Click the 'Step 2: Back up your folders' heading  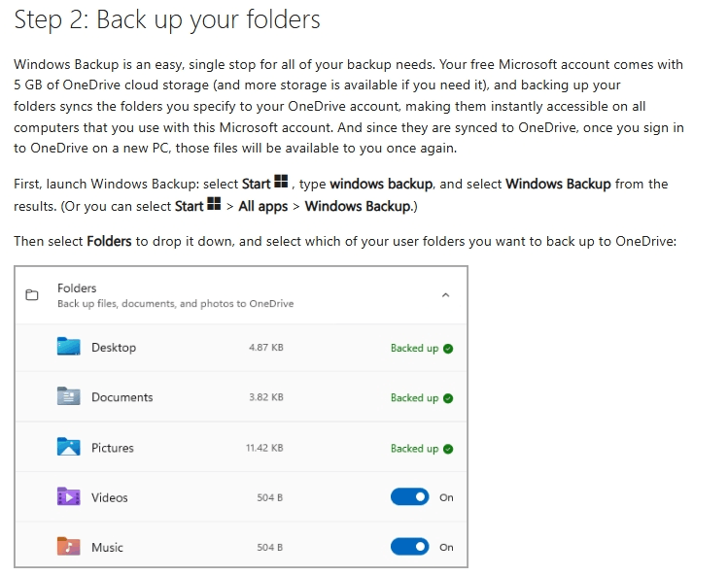(167, 20)
